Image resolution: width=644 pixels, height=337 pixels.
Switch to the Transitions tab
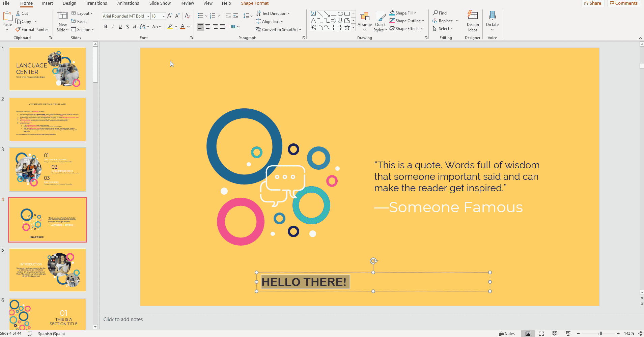coord(96,3)
